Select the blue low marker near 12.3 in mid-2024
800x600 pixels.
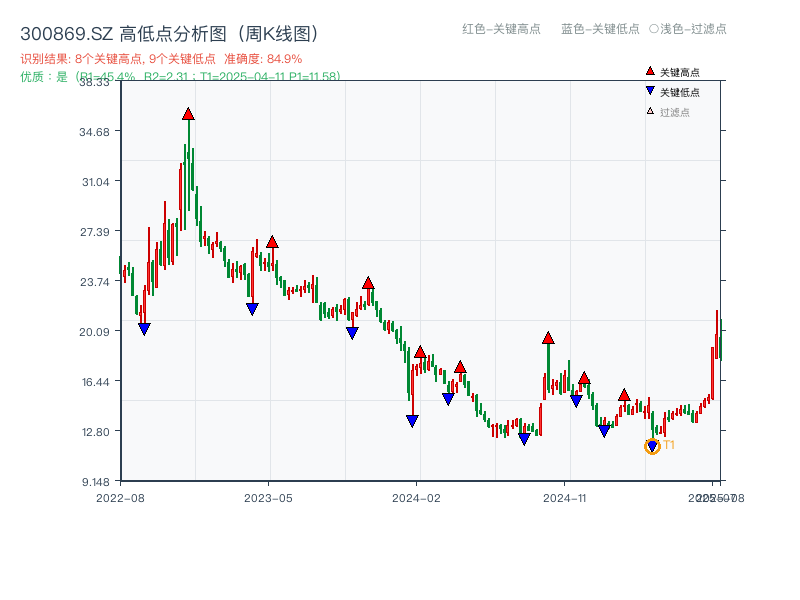click(x=524, y=439)
